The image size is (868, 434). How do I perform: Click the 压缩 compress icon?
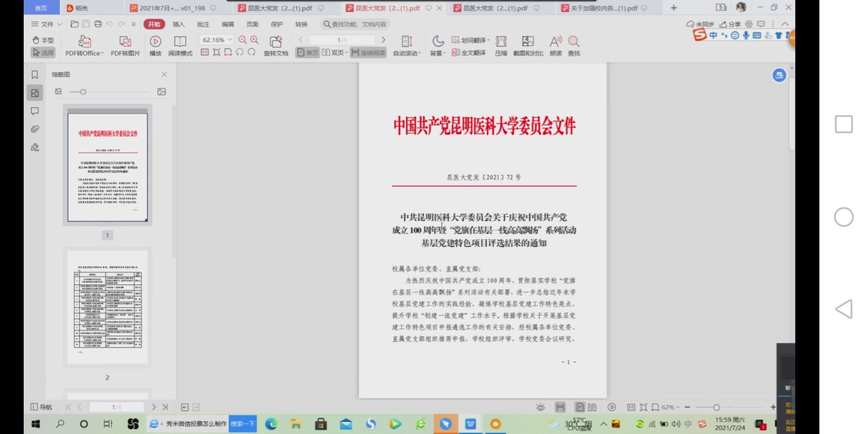tap(501, 42)
